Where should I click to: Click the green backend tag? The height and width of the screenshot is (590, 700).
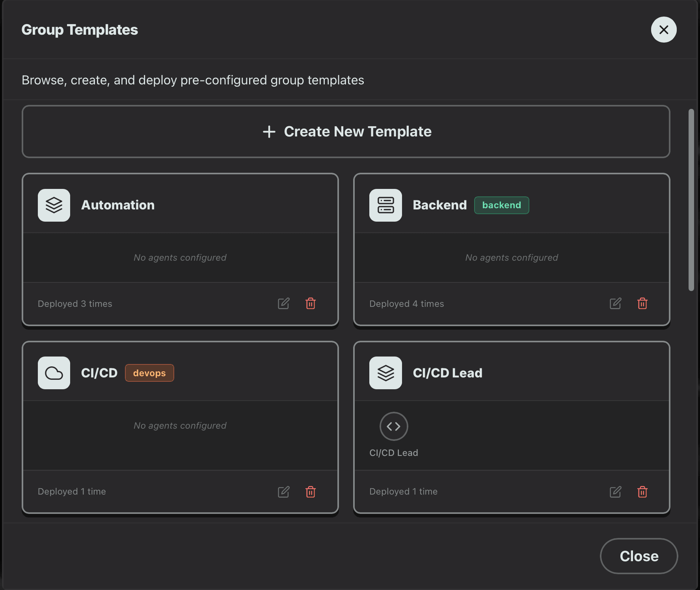click(x=501, y=205)
